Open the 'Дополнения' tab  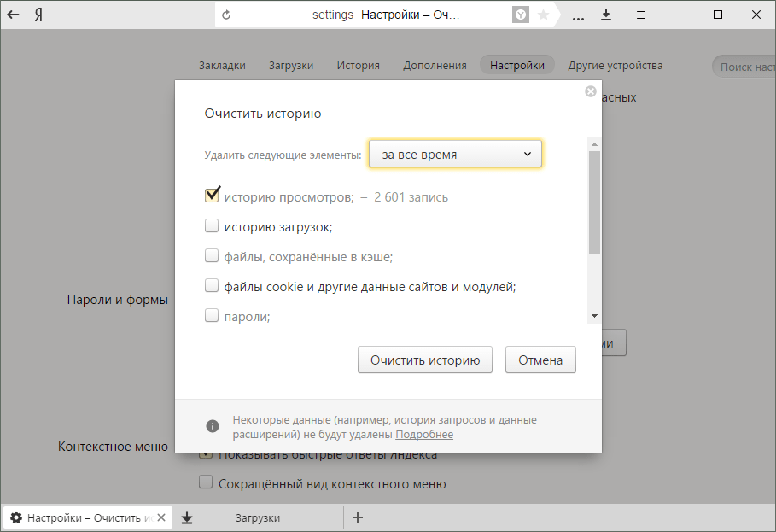click(x=435, y=65)
